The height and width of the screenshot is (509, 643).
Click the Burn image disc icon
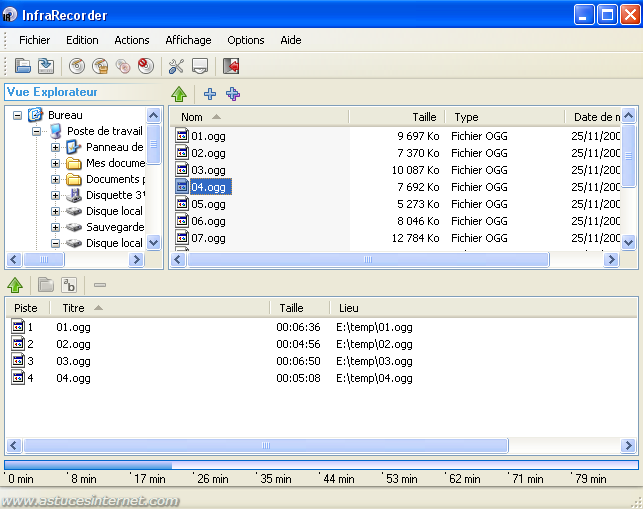(100, 66)
